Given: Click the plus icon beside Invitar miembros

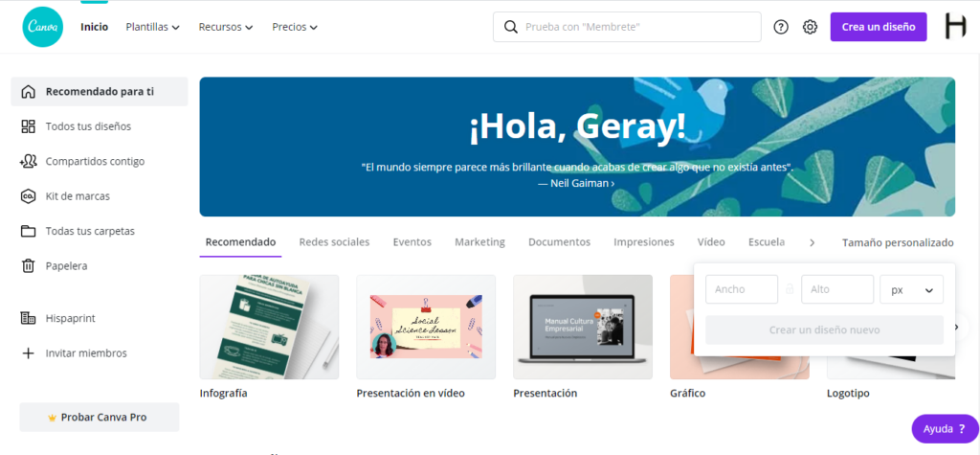Looking at the screenshot, I should (28, 353).
